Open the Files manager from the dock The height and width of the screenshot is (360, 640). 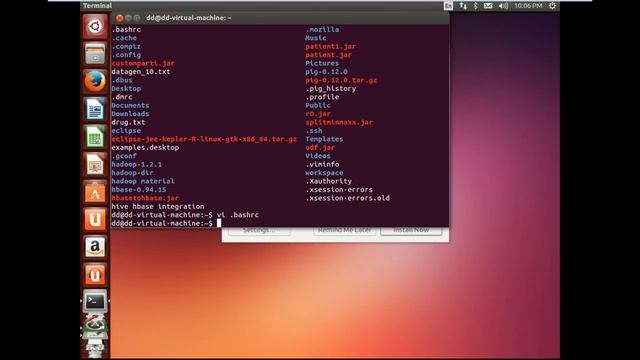click(x=95, y=54)
